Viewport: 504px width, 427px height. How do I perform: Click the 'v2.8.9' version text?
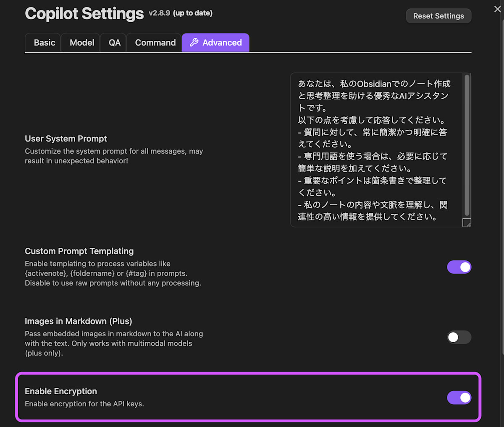coord(159,13)
